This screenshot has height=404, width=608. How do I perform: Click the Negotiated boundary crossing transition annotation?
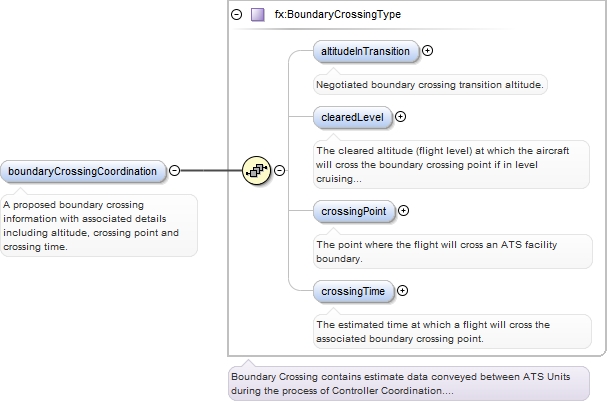pyautogui.click(x=430, y=85)
